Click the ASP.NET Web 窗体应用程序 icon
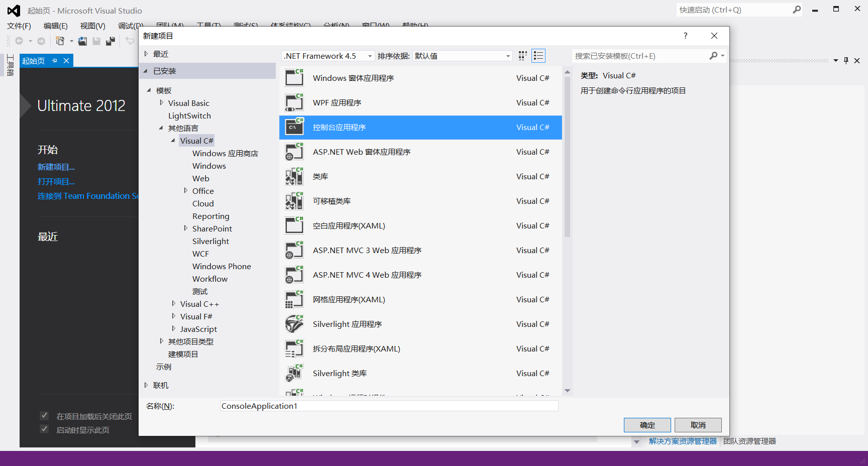Viewport: 868px width, 466px height. pos(294,152)
